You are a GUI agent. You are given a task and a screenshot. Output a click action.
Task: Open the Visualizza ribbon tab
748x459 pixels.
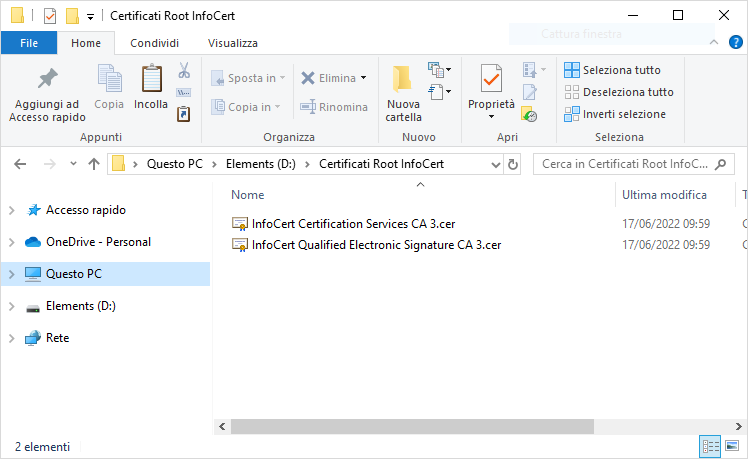tap(232, 43)
